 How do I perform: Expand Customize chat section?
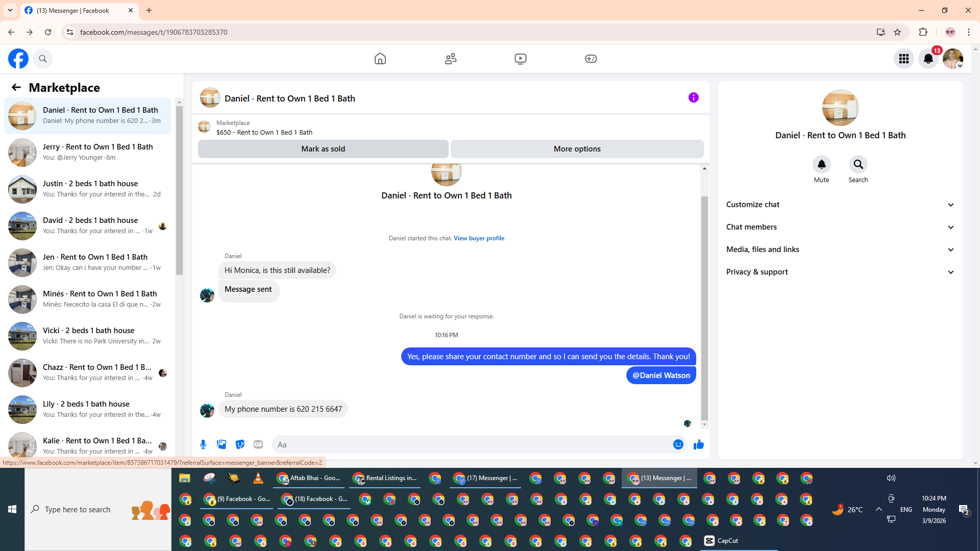pyautogui.click(x=840, y=205)
